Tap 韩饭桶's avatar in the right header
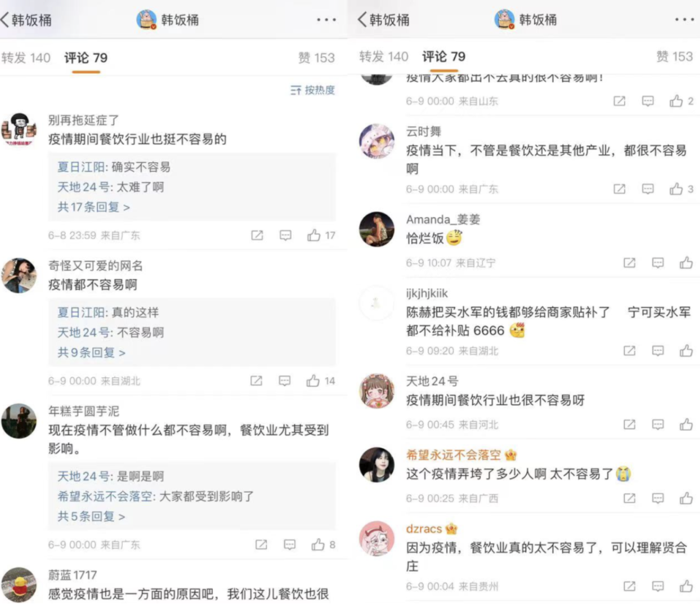Viewport: 700px width, 606px height. point(504,19)
